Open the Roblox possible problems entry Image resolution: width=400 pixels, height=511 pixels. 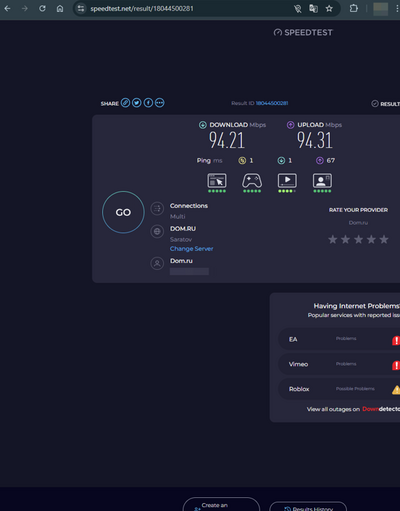(339, 389)
